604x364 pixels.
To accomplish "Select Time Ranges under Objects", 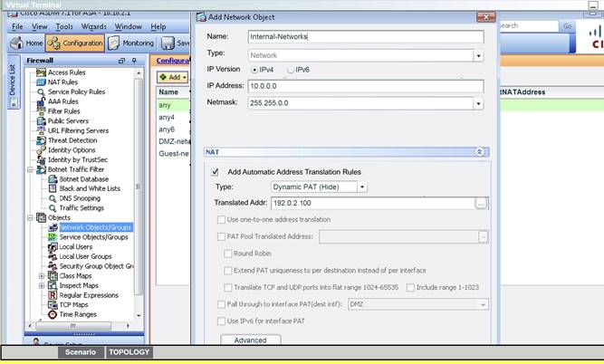I will tap(76, 314).
